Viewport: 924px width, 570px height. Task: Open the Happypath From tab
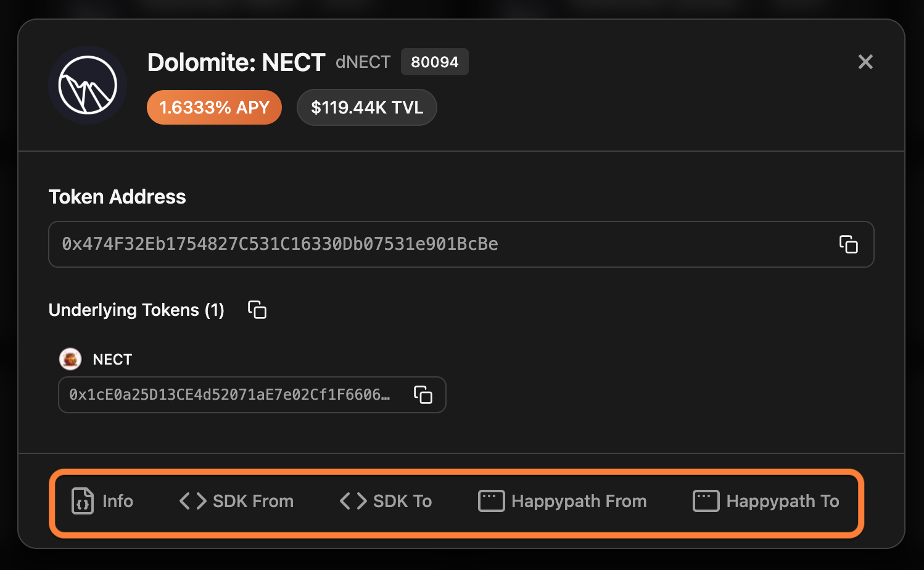point(579,501)
